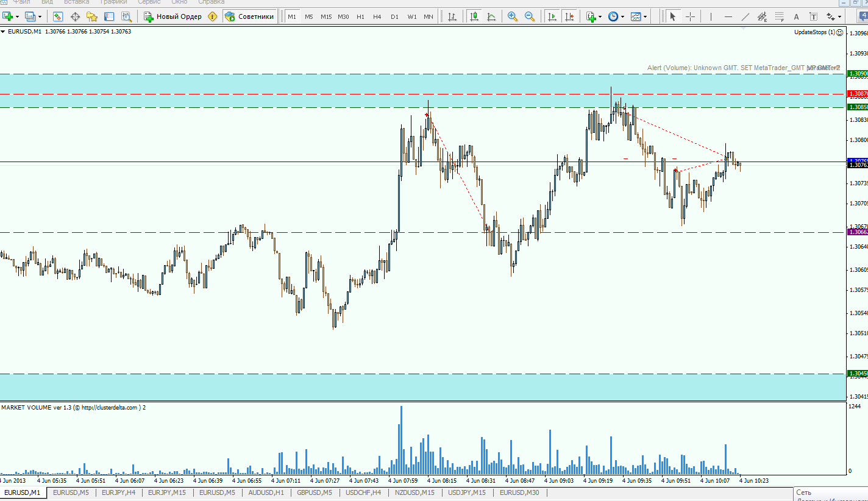868x501 pixels.
Task: Select the crosshair tool
Action: 690,16
